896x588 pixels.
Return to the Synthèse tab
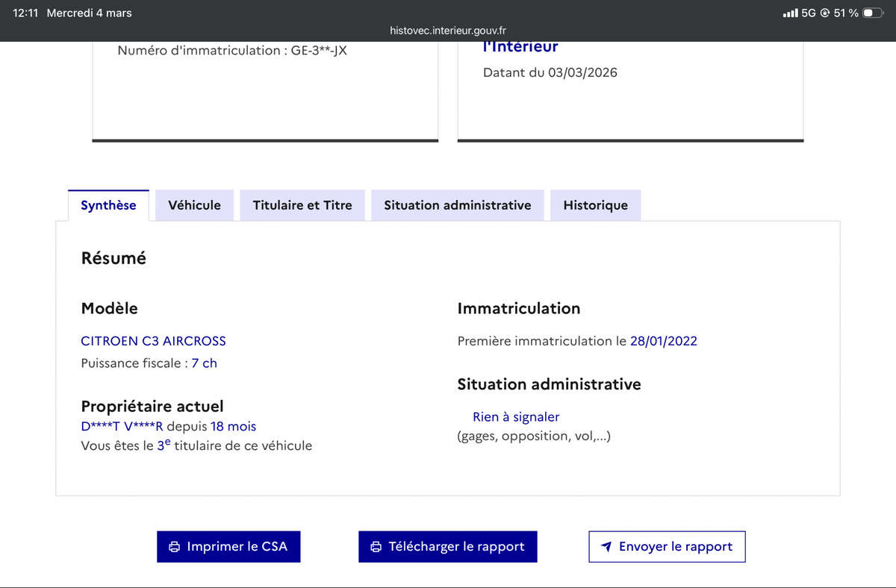tap(108, 204)
